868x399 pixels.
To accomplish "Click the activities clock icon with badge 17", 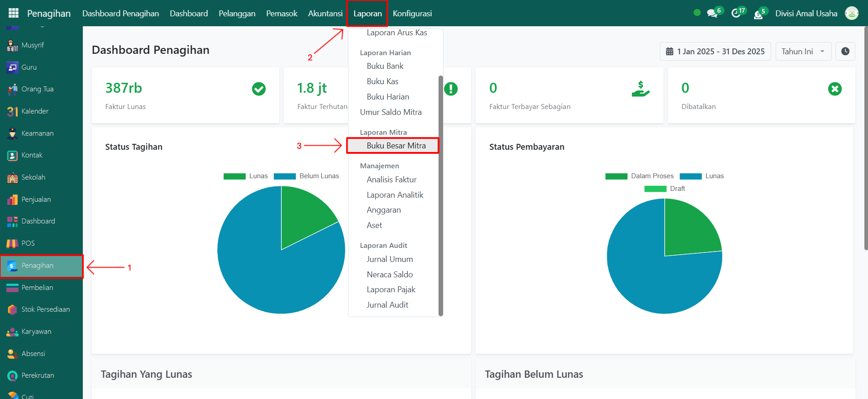I will [736, 14].
